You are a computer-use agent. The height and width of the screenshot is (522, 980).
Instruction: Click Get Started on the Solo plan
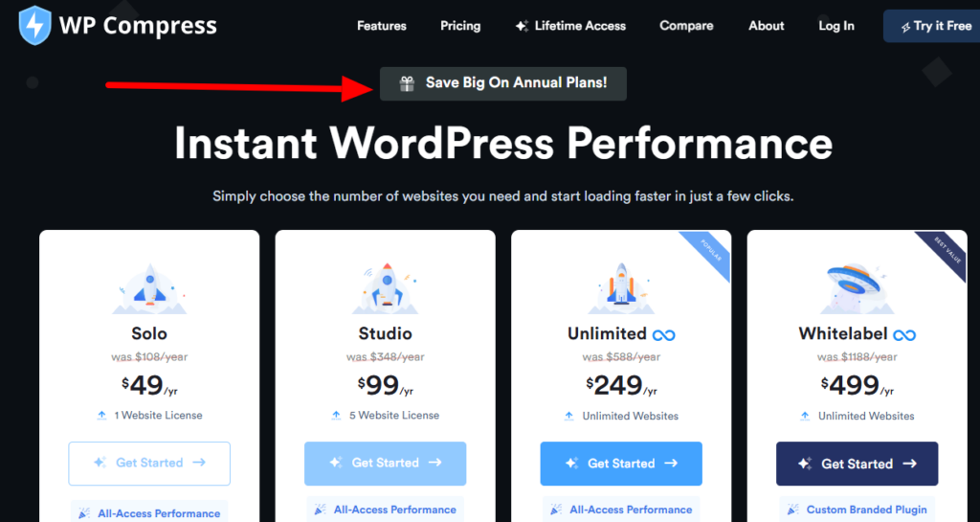(x=149, y=464)
